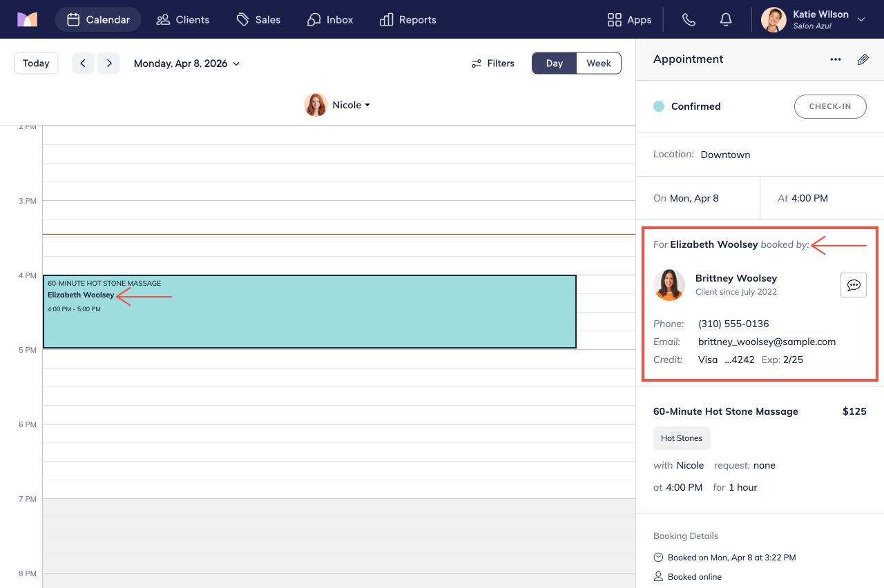
Task: Open the Apps grid menu
Action: click(x=629, y=19)
